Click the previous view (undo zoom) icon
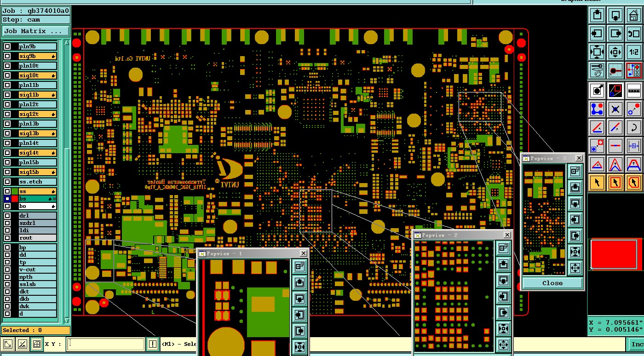This screenshot has height=356, width=644. [x=634, y=33]
